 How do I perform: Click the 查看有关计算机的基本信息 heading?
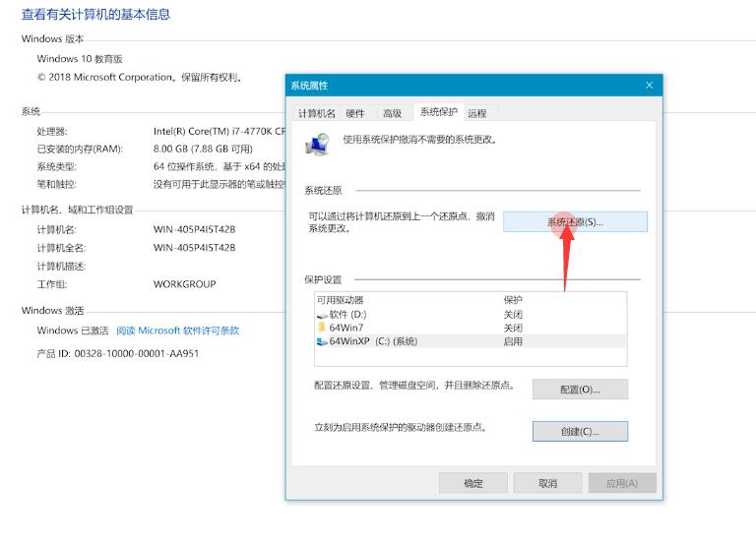[95, 15]
